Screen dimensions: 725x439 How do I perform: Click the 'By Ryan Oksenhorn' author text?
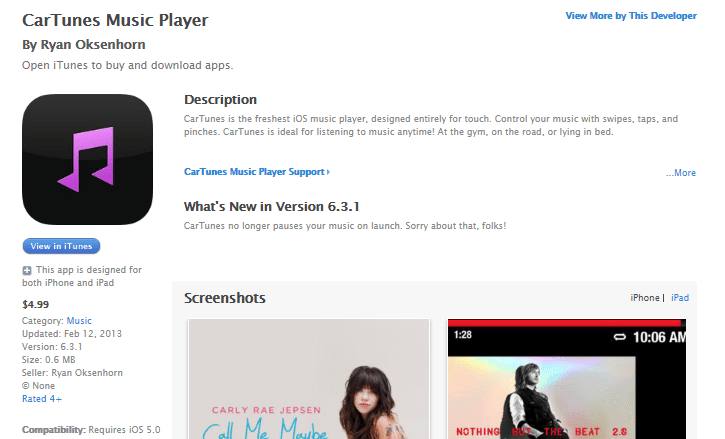[x=84, y=45]
